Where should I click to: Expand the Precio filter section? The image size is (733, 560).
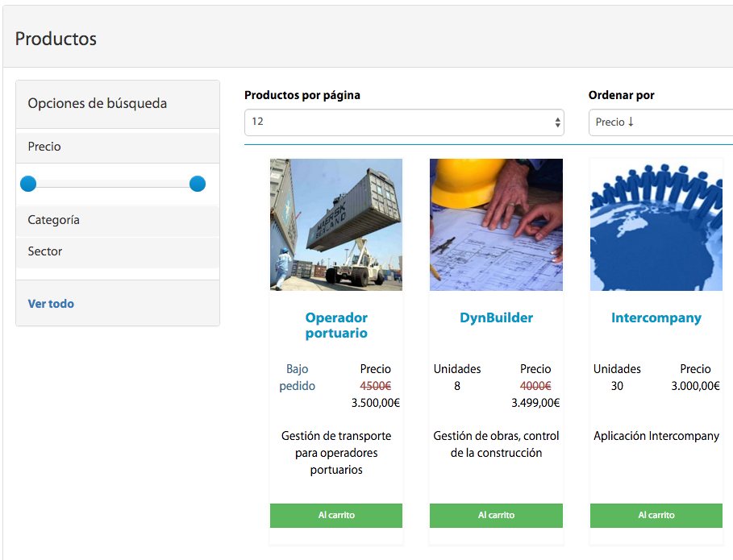118,147
